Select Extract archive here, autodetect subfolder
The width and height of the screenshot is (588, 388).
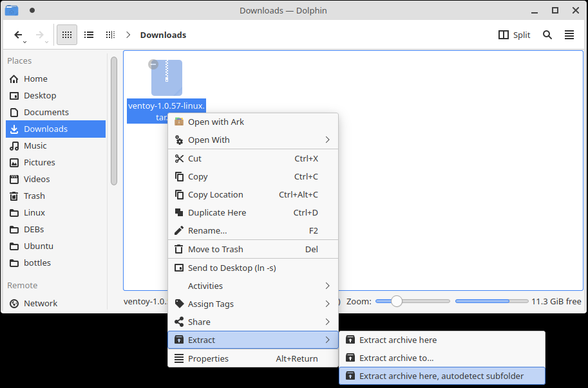click(442, 376)
